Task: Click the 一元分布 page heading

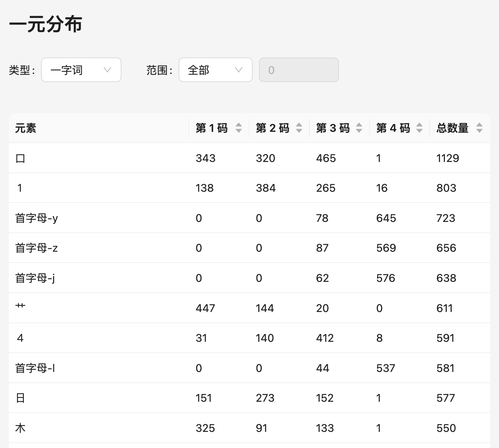Action: coord(46,25)
